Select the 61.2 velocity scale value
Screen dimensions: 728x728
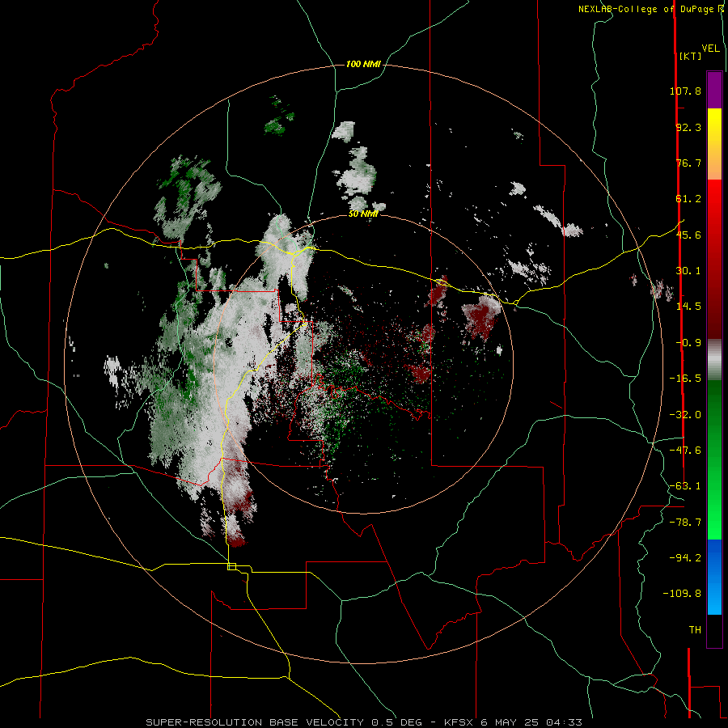688,199
